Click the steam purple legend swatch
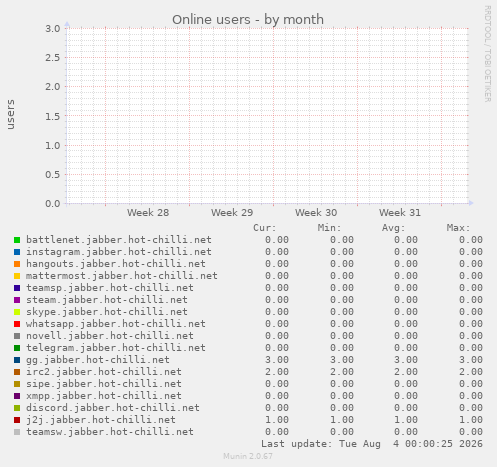The width and height of the screenshot is (497, 467). [17, 300]
